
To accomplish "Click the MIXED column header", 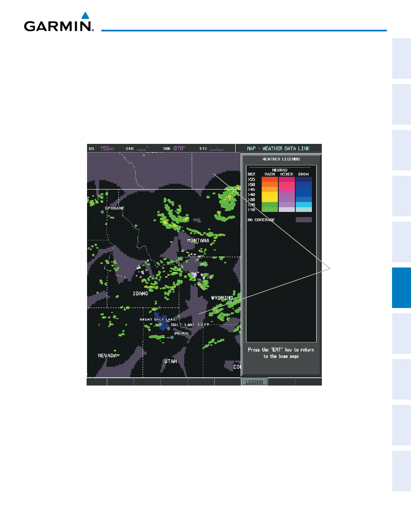I will (287, 174).
